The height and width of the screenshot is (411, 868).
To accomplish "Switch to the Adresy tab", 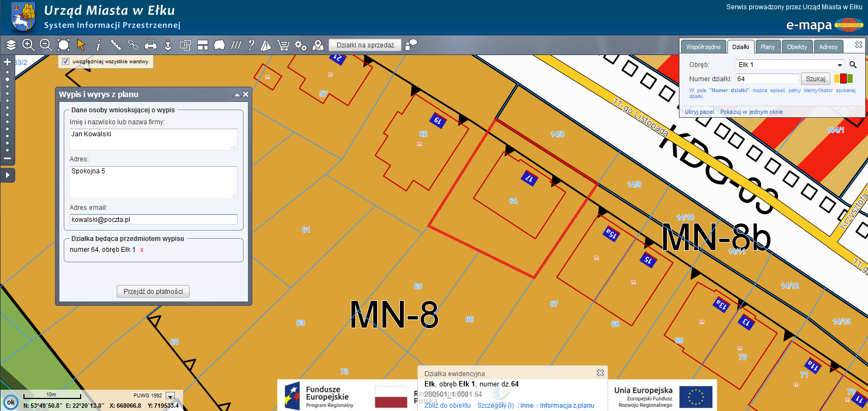I will click(828, 47).
